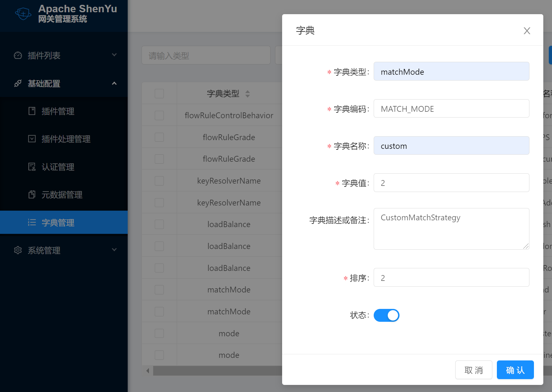This screenshot has width=552, height=392.
Task: Collapse the 基础配置 section chevron
Action: click(x=114, y=83)
